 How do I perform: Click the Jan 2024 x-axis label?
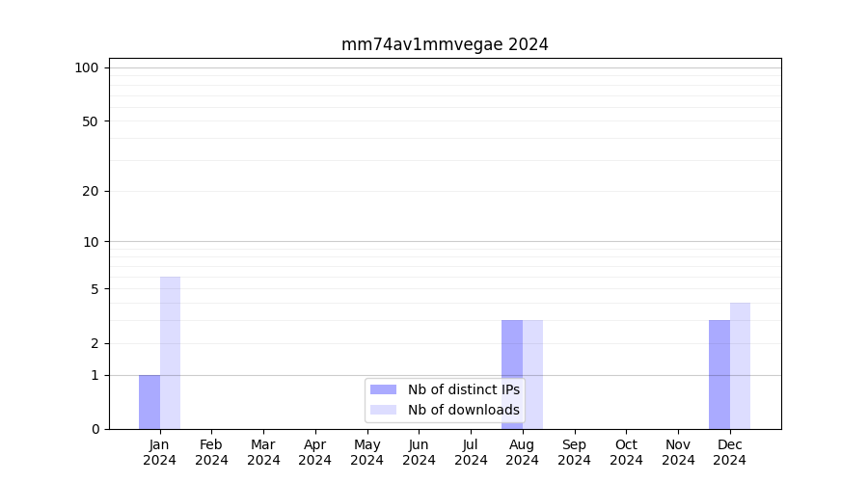(x=160, y=452)
